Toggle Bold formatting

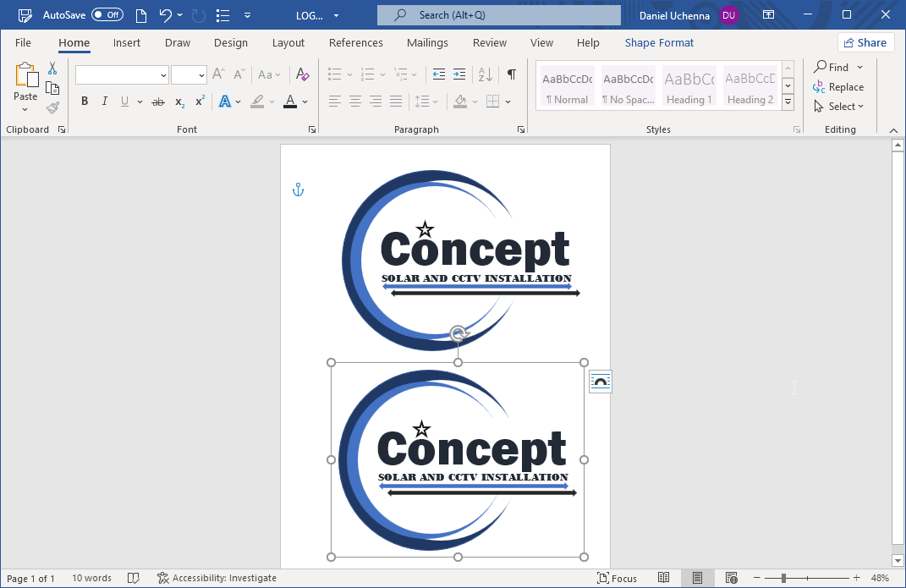[x=85, y=102]
